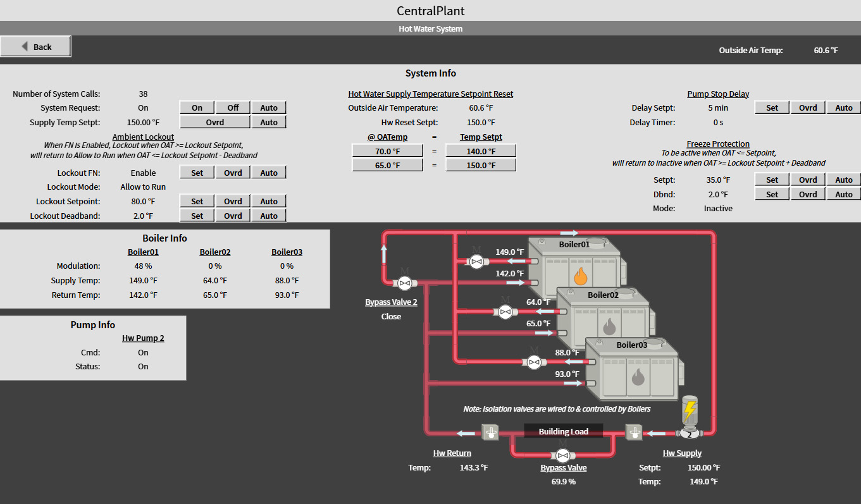Open the Hw Pump 2 link
Viewport: 861px width, 504px height.
click(143, 338)
